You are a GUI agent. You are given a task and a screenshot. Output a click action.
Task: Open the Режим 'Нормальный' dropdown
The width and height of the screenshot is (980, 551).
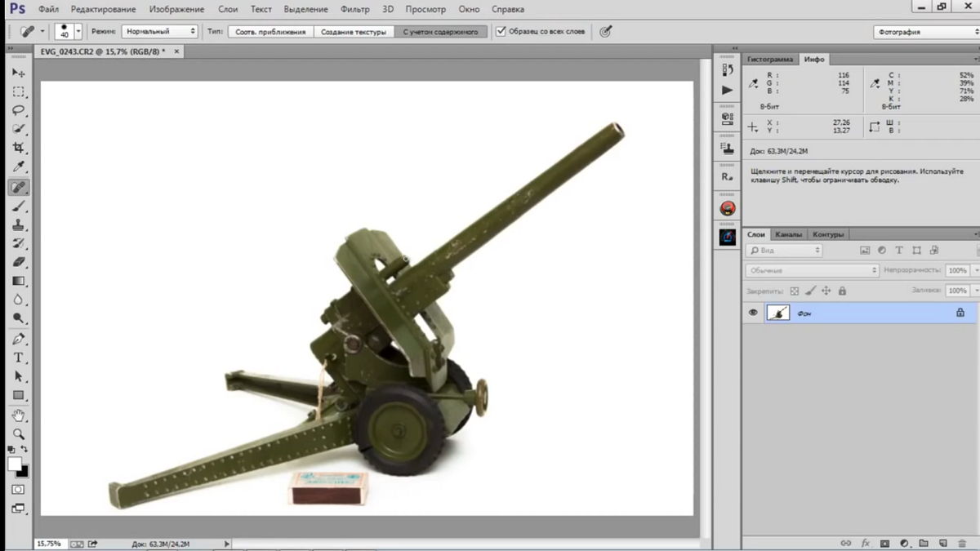[x=159, y=32]
